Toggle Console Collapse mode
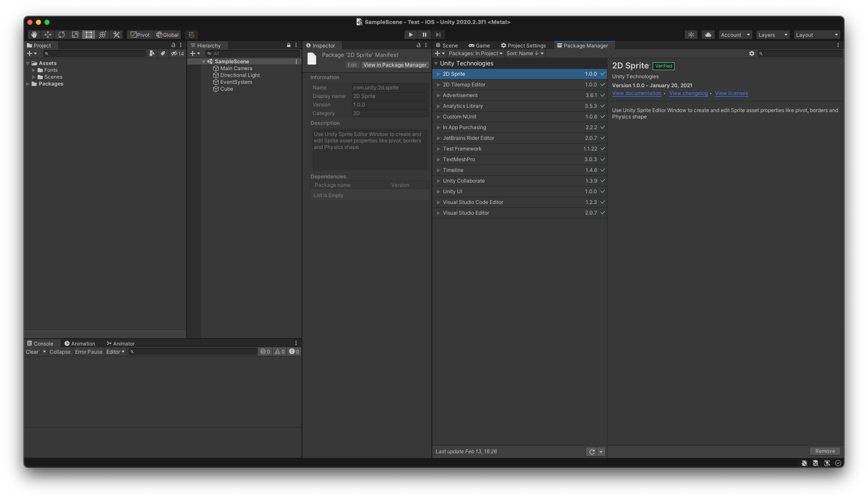Screen dimensions: 868x499 click(x=60, y=352)
